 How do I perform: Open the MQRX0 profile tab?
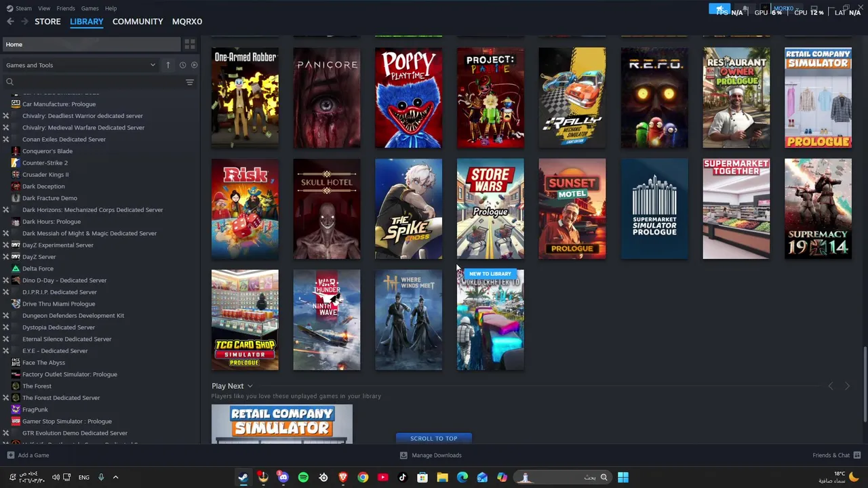point(187,22)
